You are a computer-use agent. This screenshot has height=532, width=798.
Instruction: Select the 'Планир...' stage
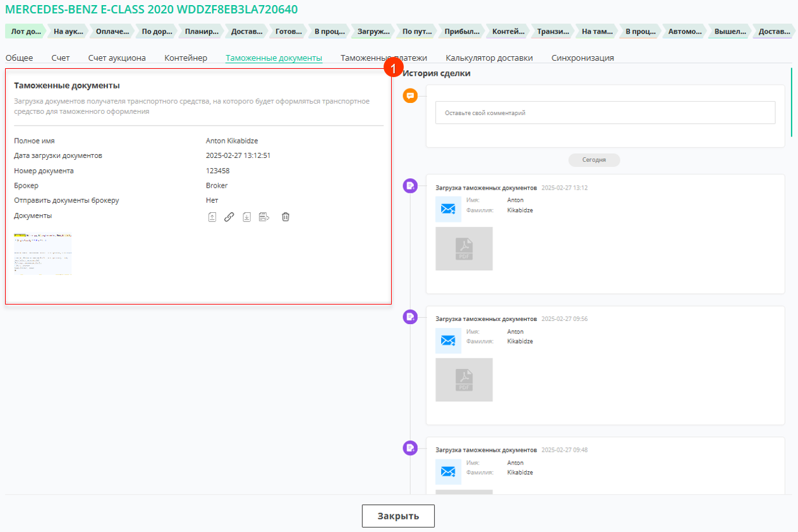tap(202, 31)
